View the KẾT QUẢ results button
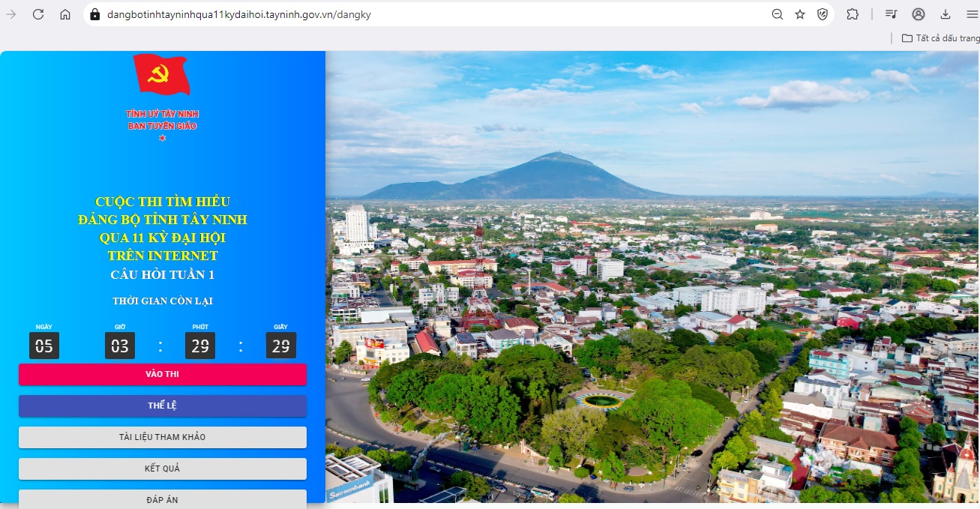 pyautogui.click(x=163, y=469)
